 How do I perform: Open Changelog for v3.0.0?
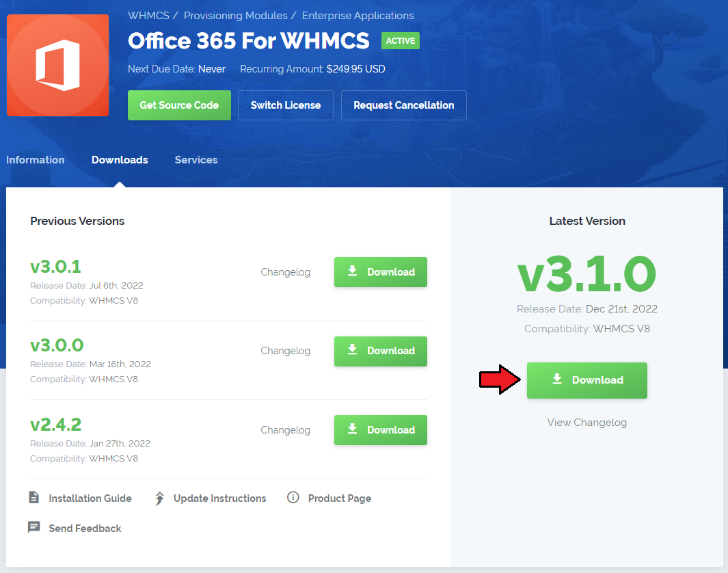(x=285, y=351)
